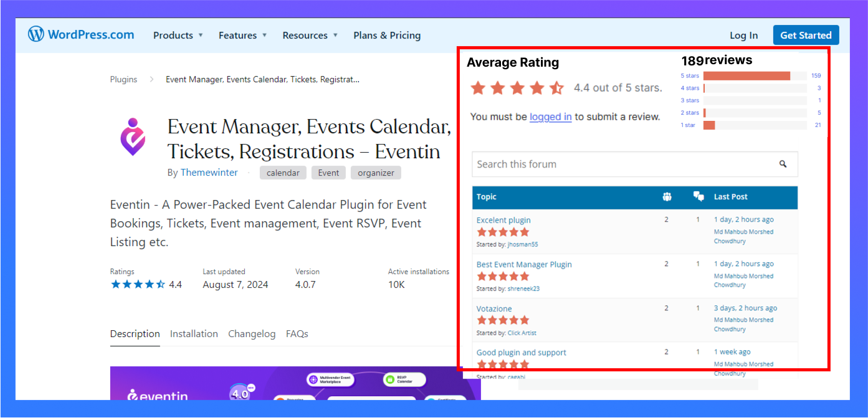Expand the Features dropdown menu
The image size is (868, 418).
pyautogui.click(x=243, y=36)
